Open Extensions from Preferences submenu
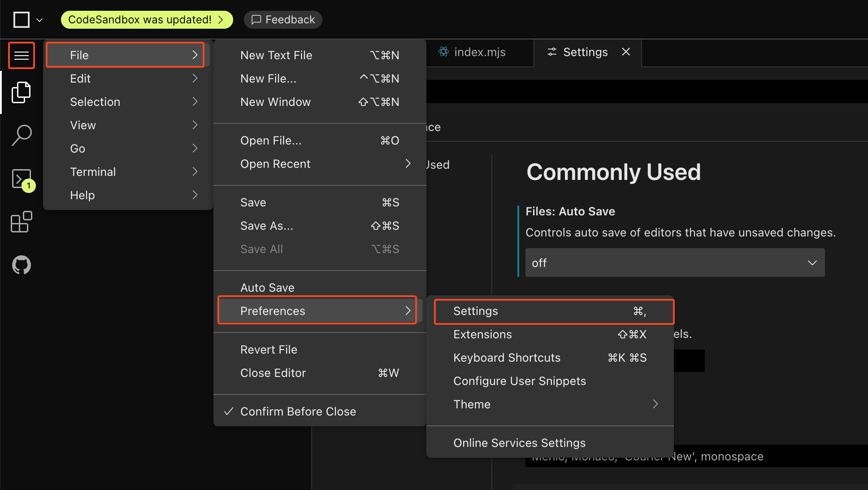Image resolution: width=868 pixels, height=490 pixels. point(550,334)
